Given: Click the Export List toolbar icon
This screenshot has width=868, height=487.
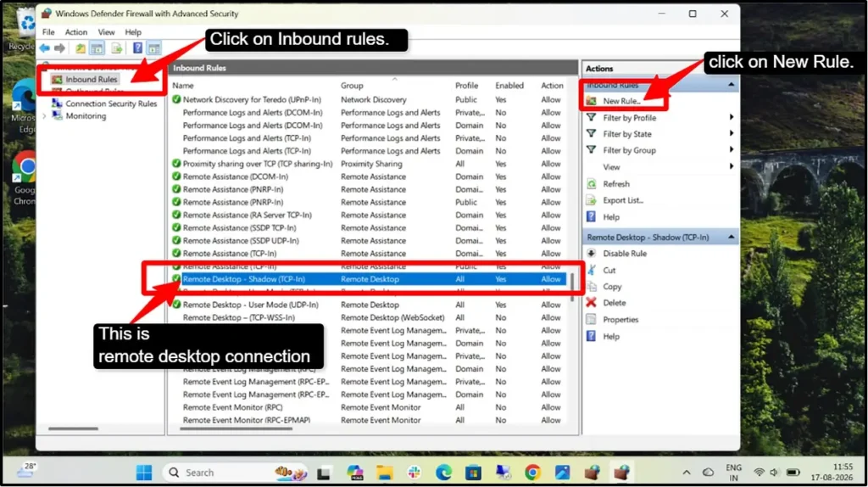Looking at the screenshot, I should (x=116, y=48).
